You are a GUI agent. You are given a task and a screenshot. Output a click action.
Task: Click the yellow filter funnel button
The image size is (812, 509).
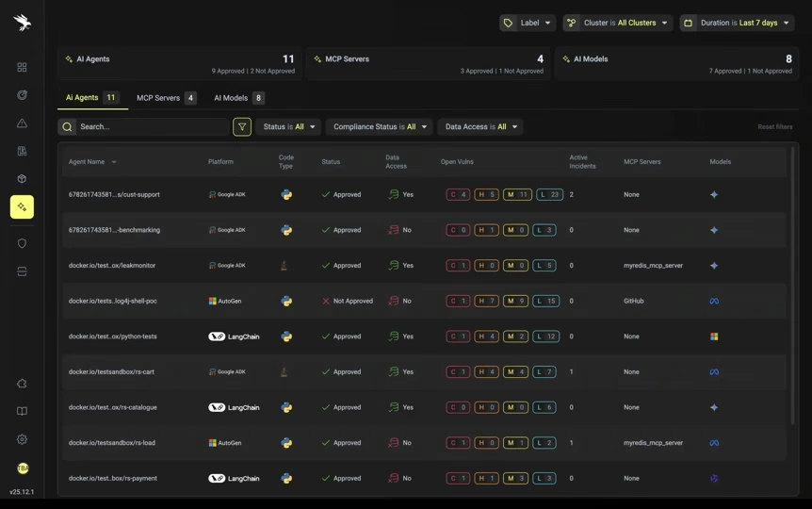[x=242, y=127]
